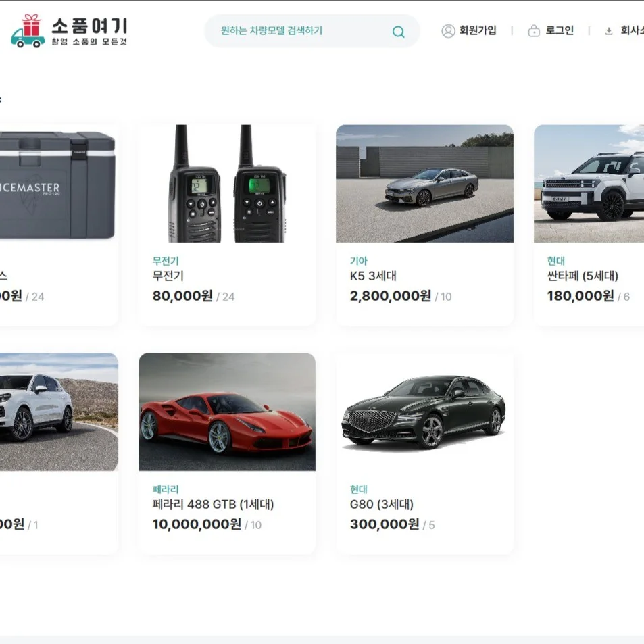Screen dimensions: 644x644
Task: Click the K5 3세대 product title
Action: 373,276
